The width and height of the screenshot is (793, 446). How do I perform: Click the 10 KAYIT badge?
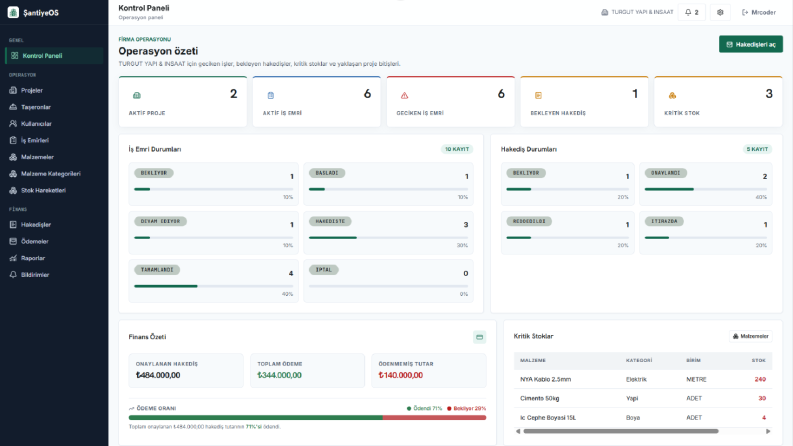457,149
